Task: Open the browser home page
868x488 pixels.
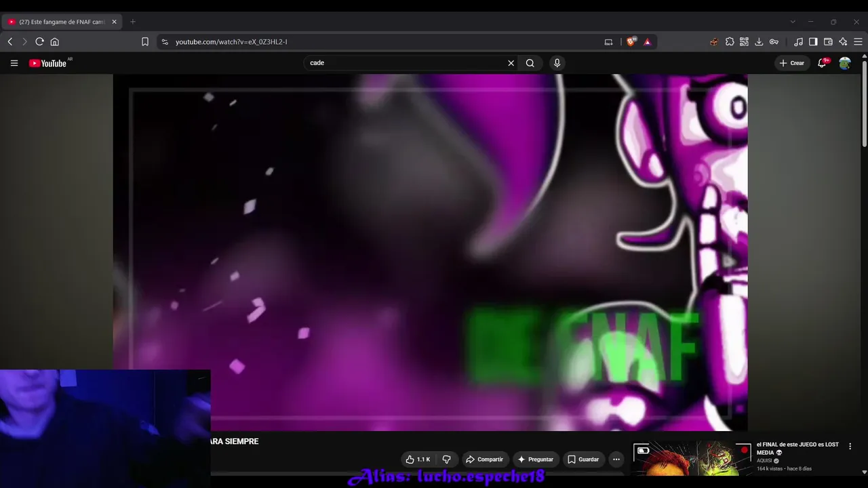Action: pos(55,42)
